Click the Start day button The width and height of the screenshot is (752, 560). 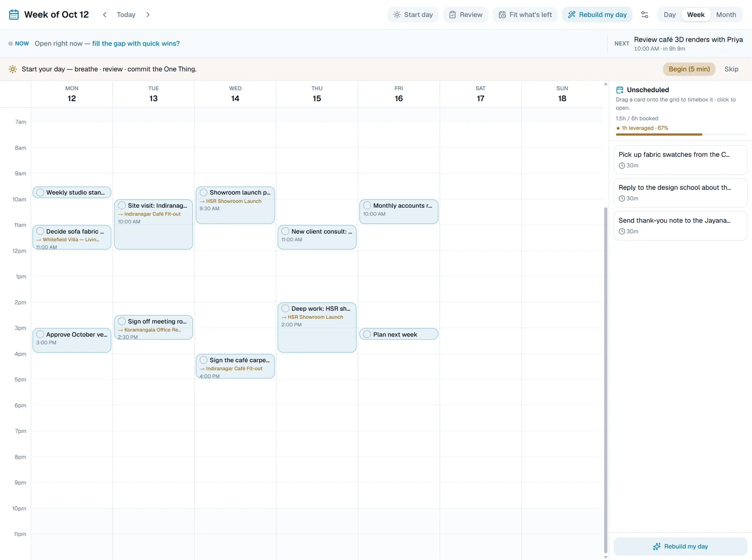point(413,15)
